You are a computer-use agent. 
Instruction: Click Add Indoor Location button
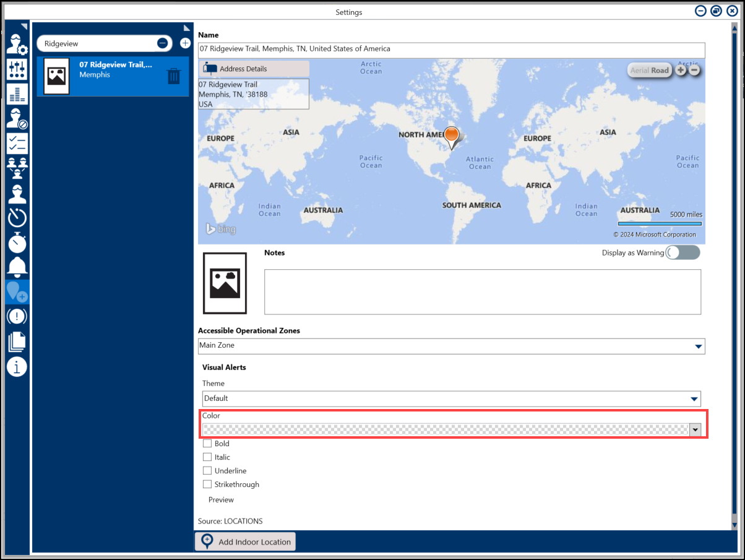tap(246, 541)
